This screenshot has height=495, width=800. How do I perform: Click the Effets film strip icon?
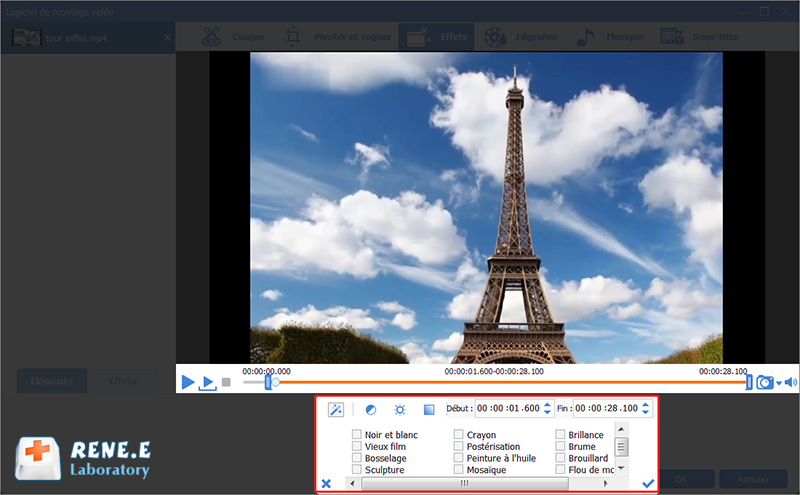(417, 37)
